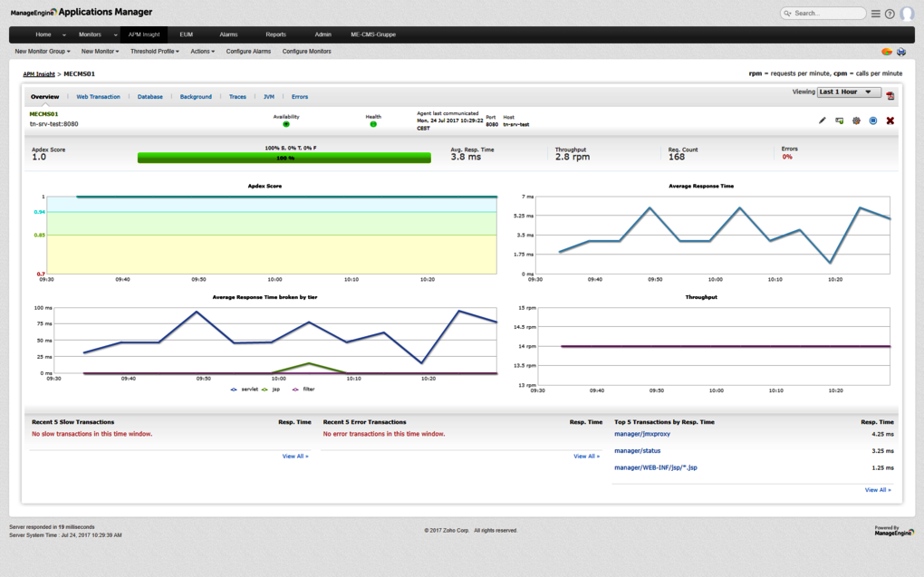Click the Average Response Time chart line
This screenshot has width=924, height=577.
(725, 236)
